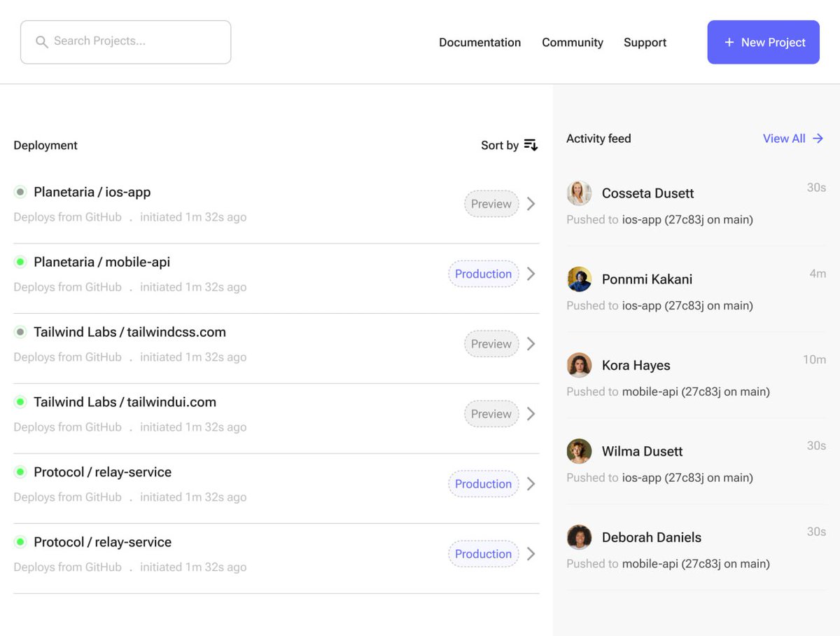Viewport: 840px width, 636px height.
Task: Expand the Protocol / relay-service deployment chevron
Action: point(531,484)
